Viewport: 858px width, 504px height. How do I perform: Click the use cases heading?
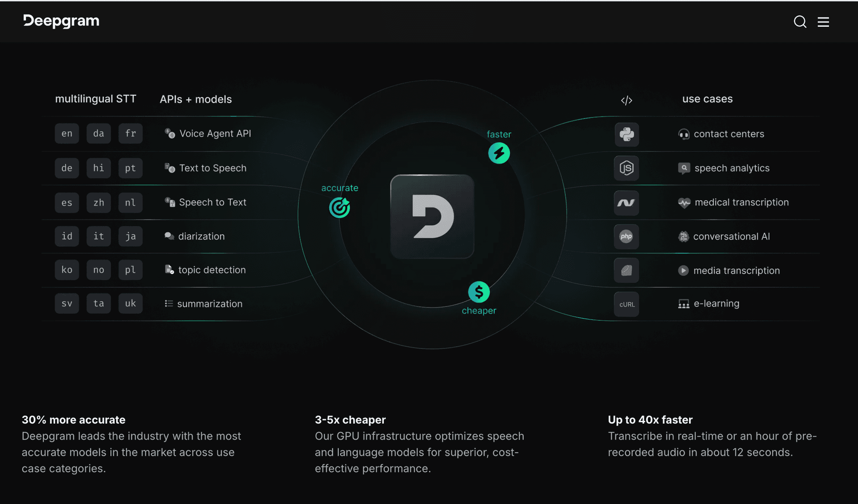pyautogui.click(x=707, y=99)
